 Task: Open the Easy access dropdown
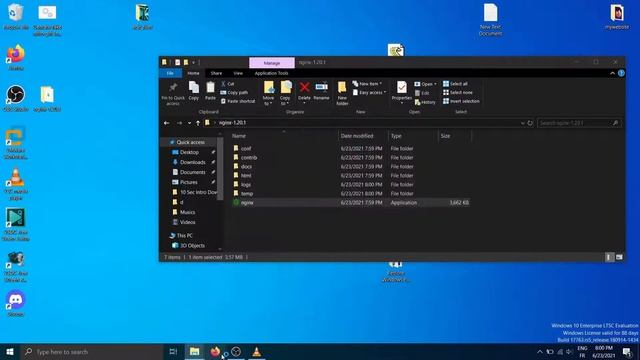click(369, 93)
